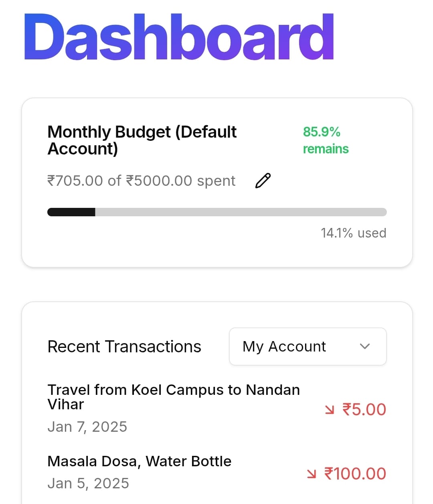433x504 pixels.
Task: Click the ₹5.00 expense amount
Action: 364,409
